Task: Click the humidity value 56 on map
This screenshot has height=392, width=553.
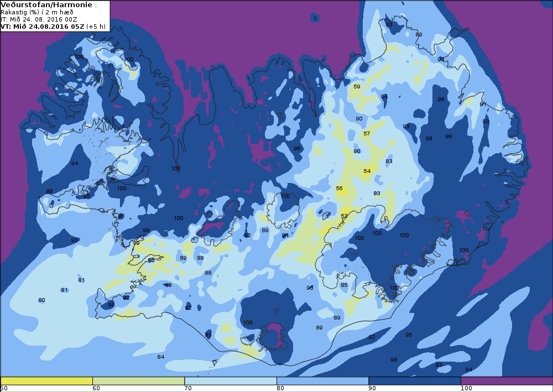Action: tap(340, 188)
